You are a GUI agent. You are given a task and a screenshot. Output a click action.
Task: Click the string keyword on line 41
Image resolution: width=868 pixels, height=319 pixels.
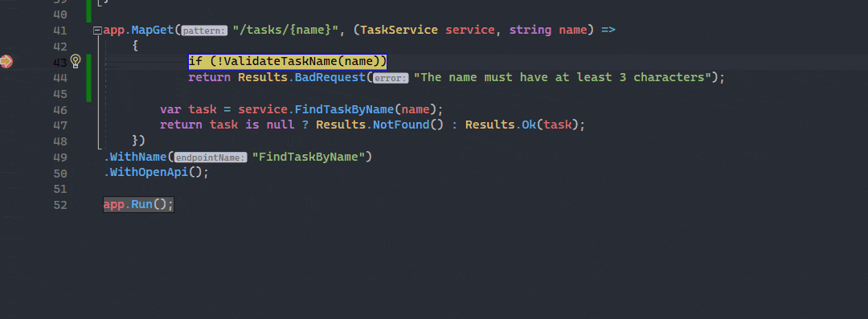click(530, 30)
